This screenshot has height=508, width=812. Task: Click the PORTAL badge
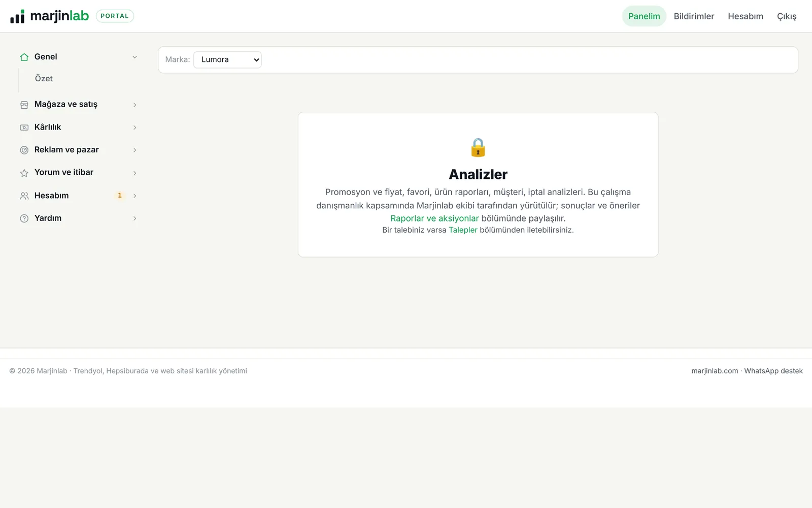pyautogui.click(x=115, y=16)
